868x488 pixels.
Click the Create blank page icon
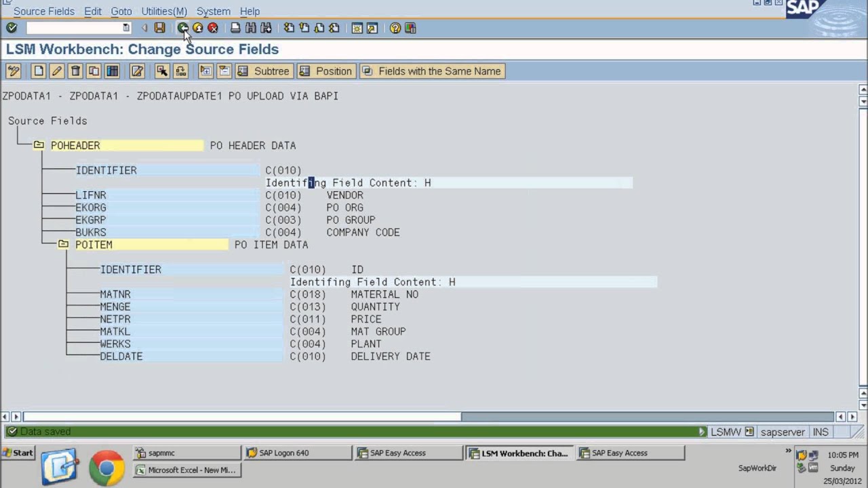click(39, 71)
